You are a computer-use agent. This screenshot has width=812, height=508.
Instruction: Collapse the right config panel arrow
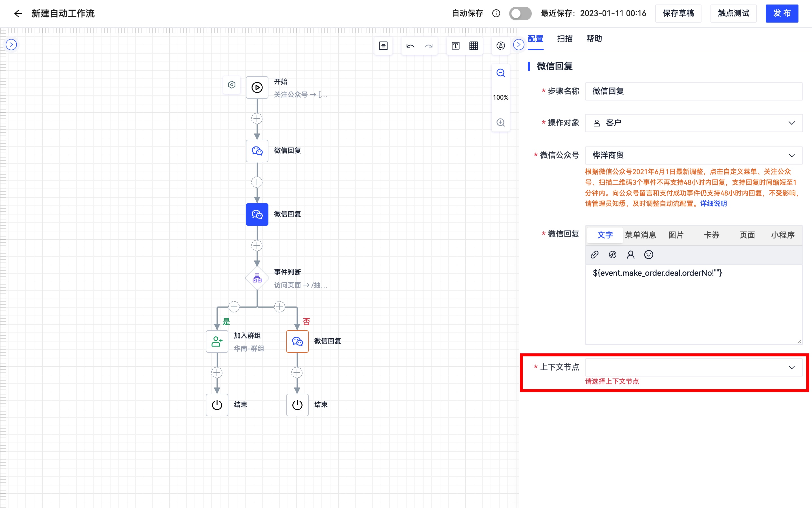click(519, 45)
